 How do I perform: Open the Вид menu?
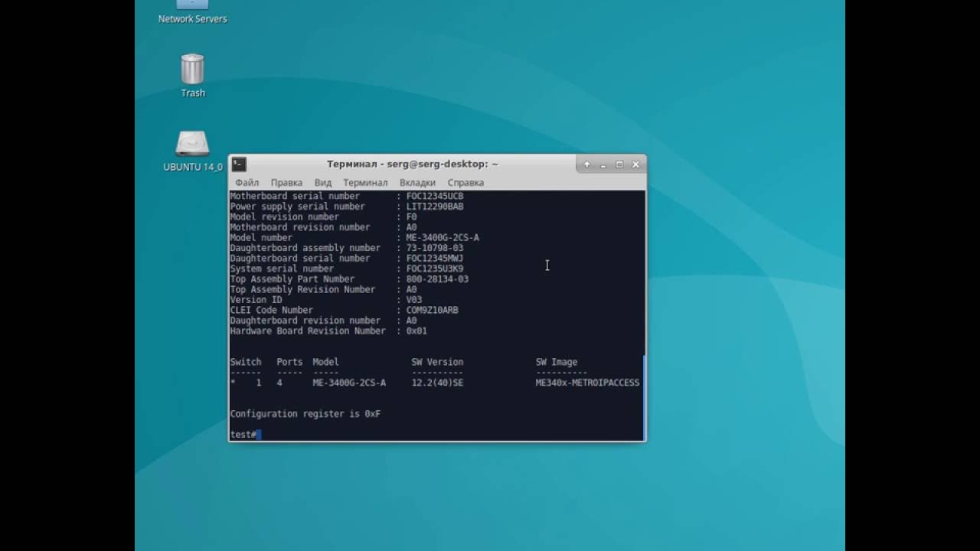323,183
